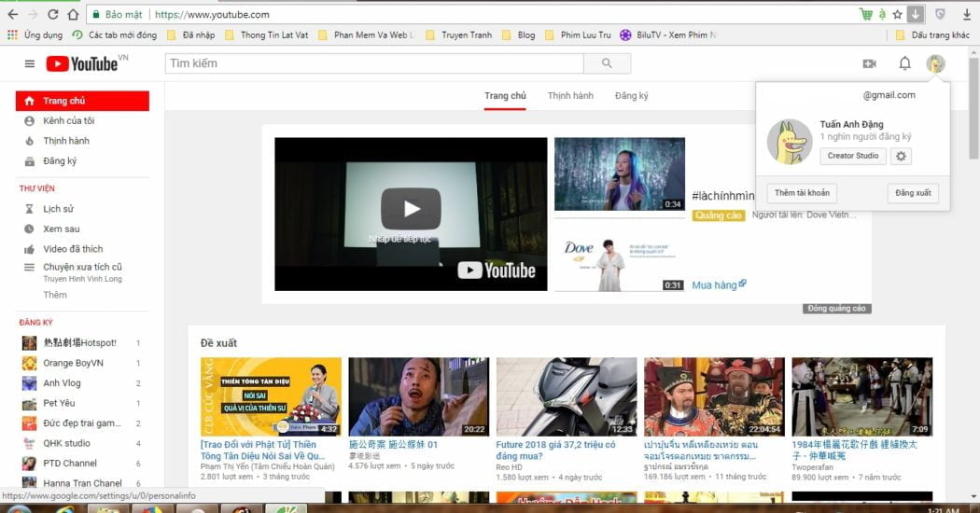The width and height of the screenshot is (980, 513).
Task: Click browser forward arrow
Action: pos(33,14)
